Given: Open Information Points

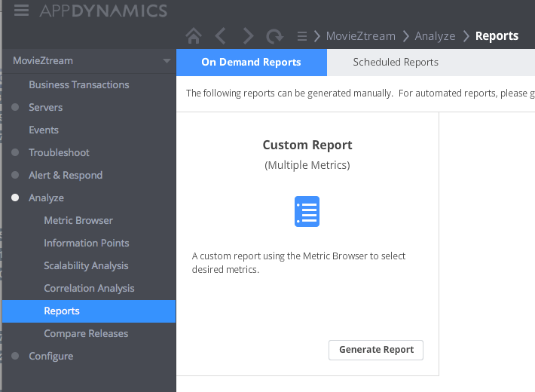Looking at the screenshot, I should tap(87, 243).
